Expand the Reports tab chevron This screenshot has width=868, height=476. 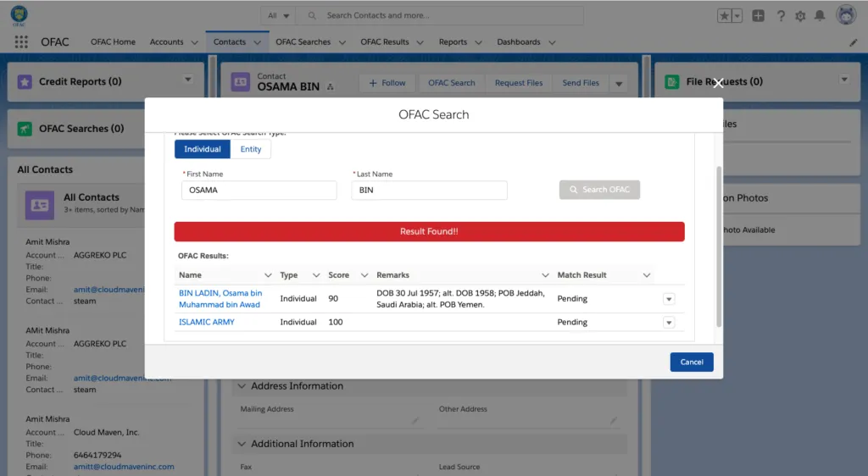coord(479,42)
